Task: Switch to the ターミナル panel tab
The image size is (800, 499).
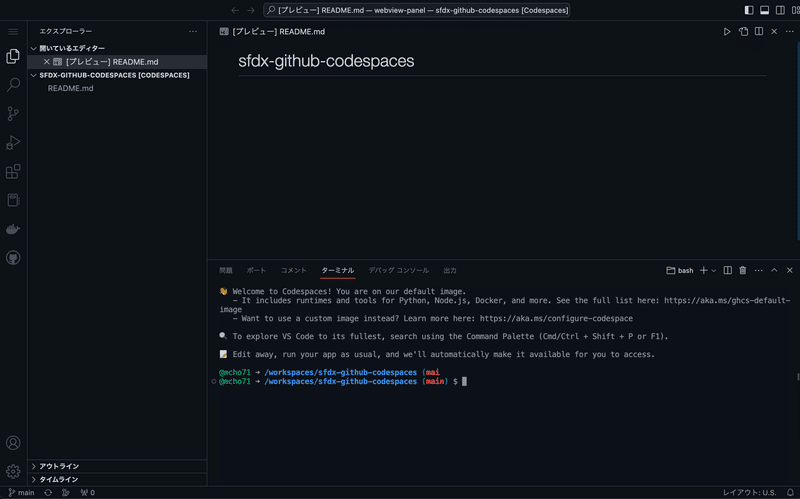Action: 337,270
